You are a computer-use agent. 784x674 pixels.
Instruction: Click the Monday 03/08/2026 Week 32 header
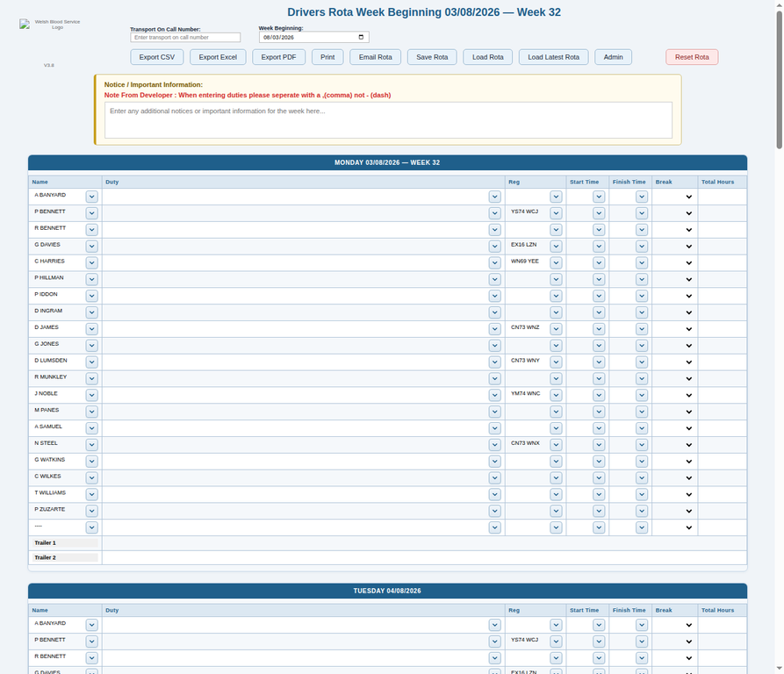(x=387, y=162)
